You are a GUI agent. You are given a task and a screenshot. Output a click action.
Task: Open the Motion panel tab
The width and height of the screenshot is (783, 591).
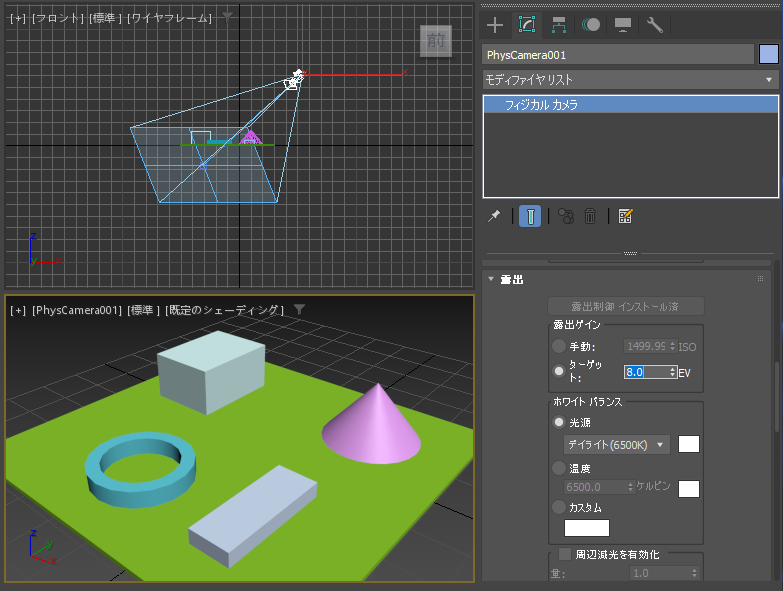click(591, 25)
